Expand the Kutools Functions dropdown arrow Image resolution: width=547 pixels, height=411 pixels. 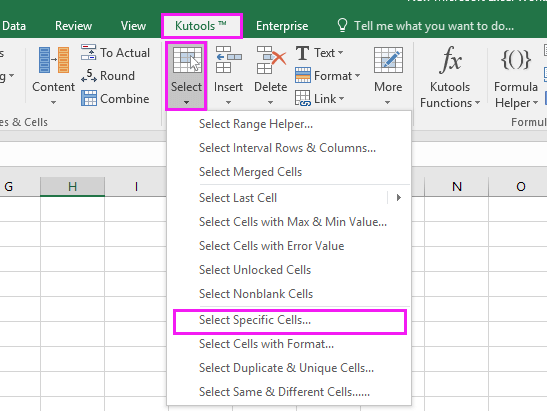click(477, 103)
